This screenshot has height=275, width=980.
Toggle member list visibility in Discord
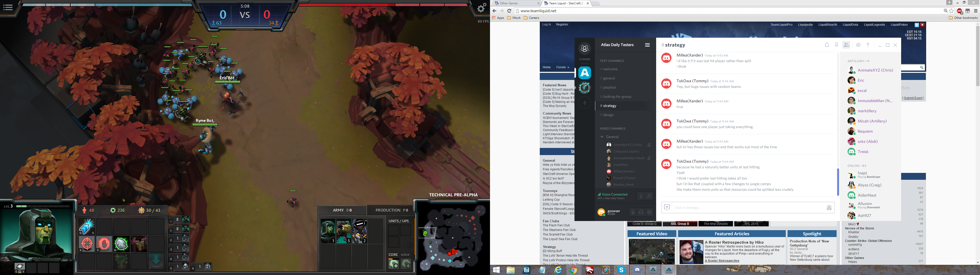pyautogui.click(x=847, y=45)
